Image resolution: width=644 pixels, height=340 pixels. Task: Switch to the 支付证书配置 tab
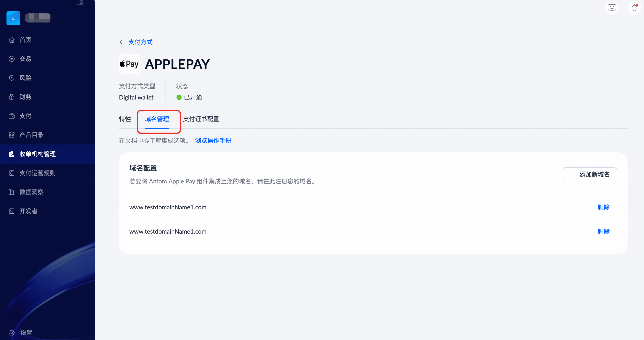coord(201,119)
